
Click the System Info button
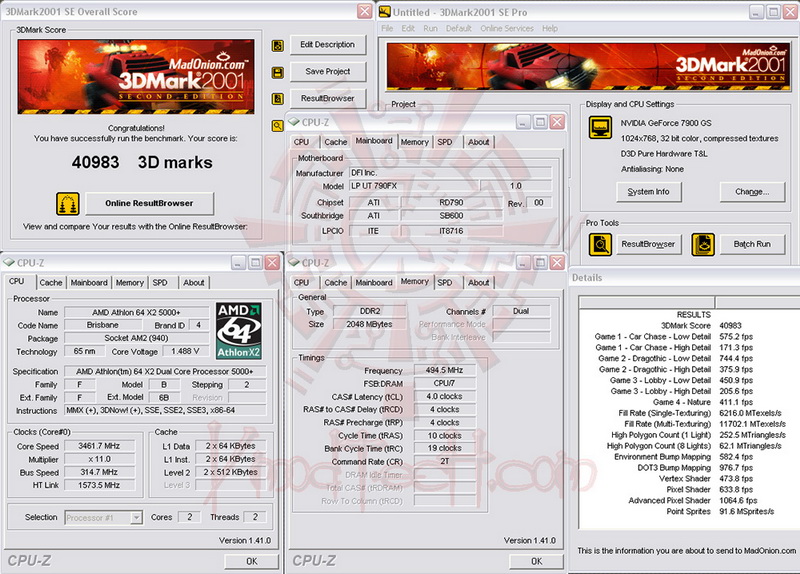pyautogui.click(x=648, y=192)
